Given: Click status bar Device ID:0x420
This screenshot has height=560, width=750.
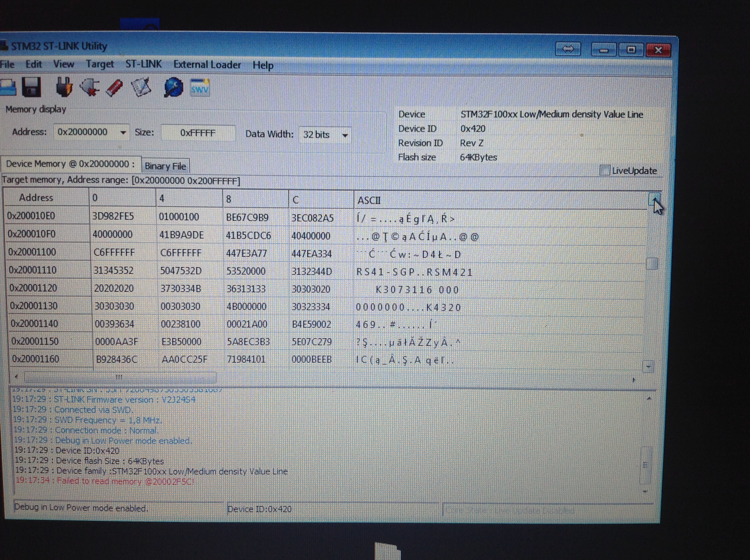Looking at the screenshot, I should [259, 509].
